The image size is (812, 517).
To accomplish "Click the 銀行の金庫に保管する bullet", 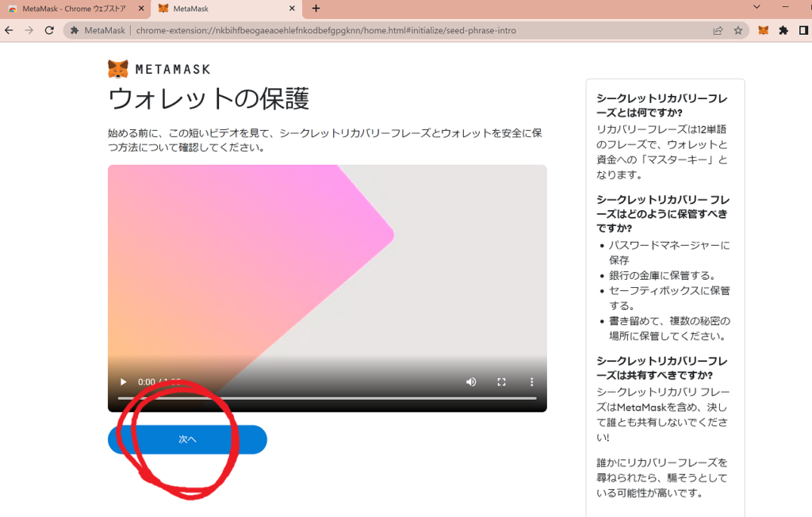I will click(662, 276).
